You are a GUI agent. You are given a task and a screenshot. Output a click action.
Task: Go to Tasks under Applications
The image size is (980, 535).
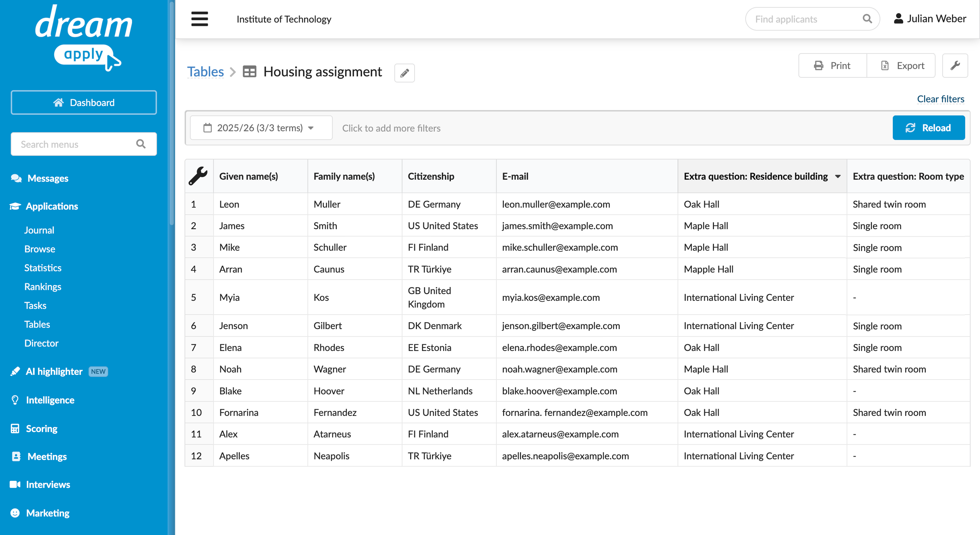[35, 306]
